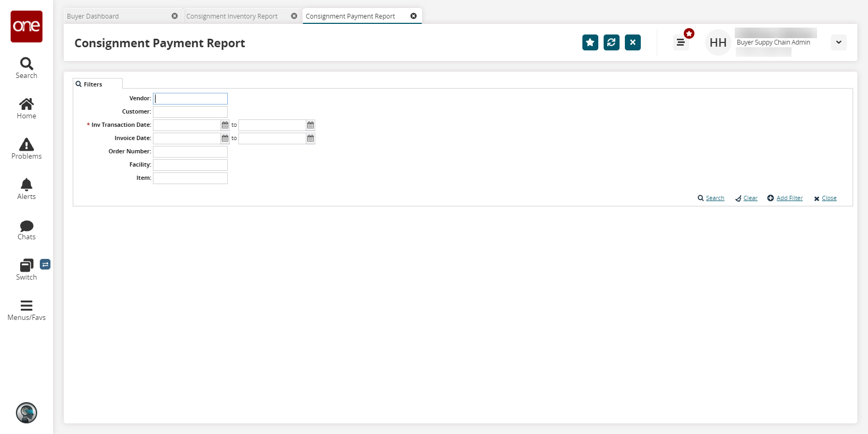Click the blue swap arrows badge
The image size is (868, 434).
click(x=46, y=264)
